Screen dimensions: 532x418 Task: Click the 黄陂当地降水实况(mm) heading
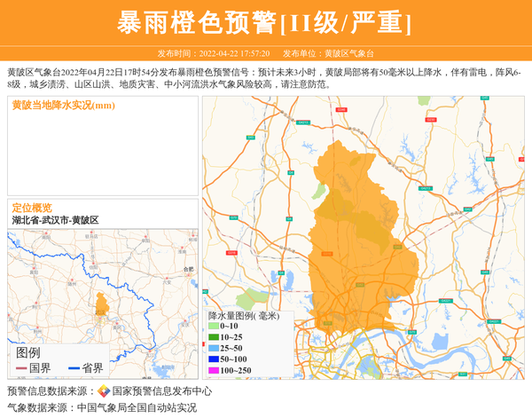click(63, 106)
